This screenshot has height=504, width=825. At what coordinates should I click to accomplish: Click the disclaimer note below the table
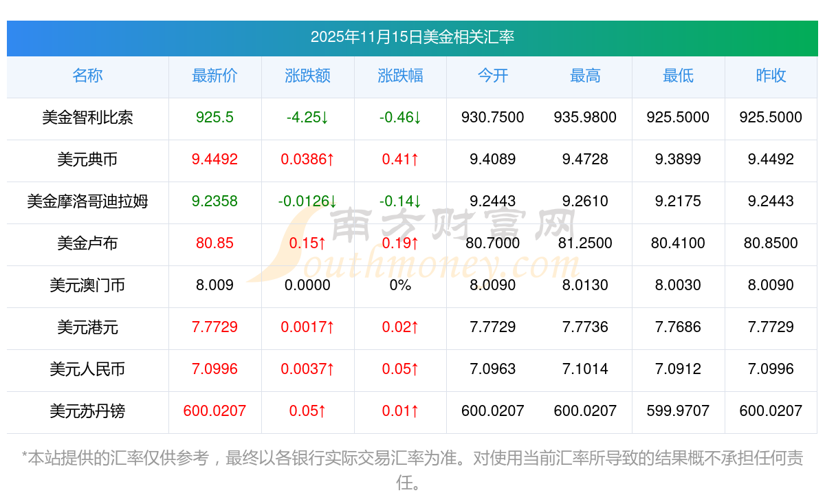[412, 470]
